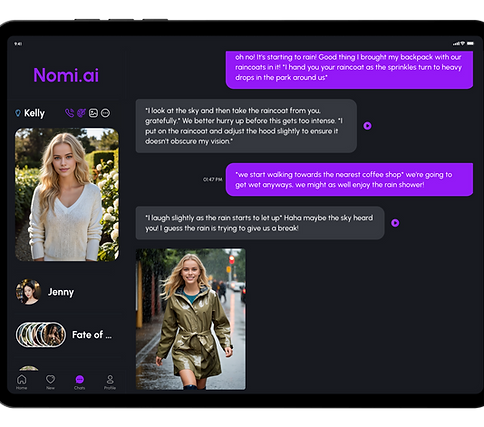Click the 'I look at the sky' reply bubble
The height and width of the screenshot is (427, 484).
(246, 126)
